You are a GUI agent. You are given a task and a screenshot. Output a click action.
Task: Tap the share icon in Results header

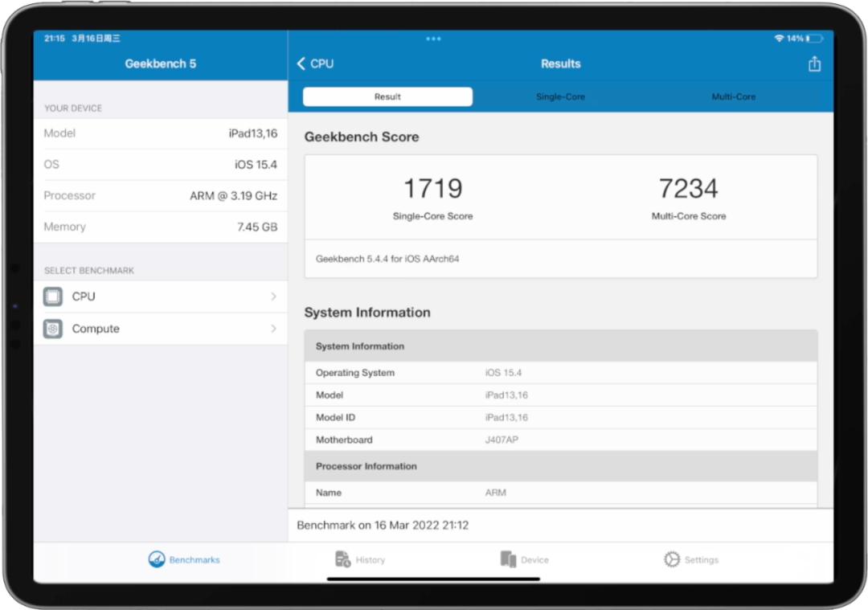click(x=814, y=63)
